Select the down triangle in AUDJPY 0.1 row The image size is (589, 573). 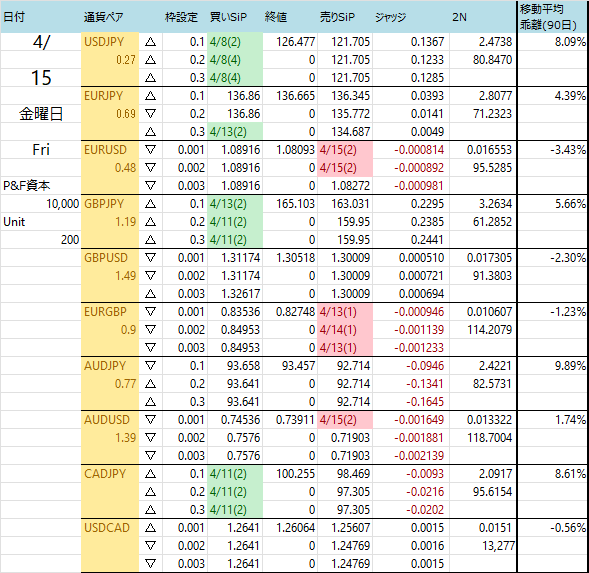pyautogui.click(x=150, y=366)
